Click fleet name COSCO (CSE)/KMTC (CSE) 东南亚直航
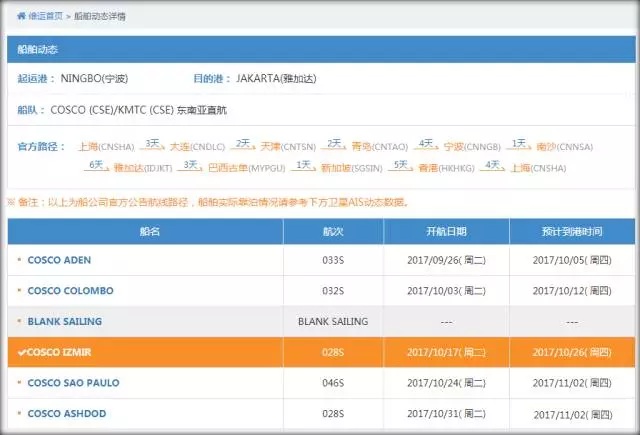640x435 pixels. coord(139,110)
